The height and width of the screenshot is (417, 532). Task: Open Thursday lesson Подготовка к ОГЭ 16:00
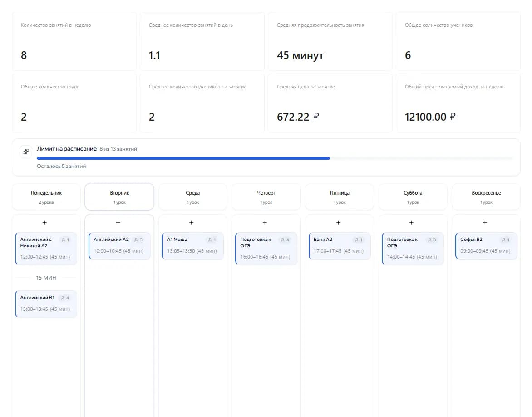[266, 249]
